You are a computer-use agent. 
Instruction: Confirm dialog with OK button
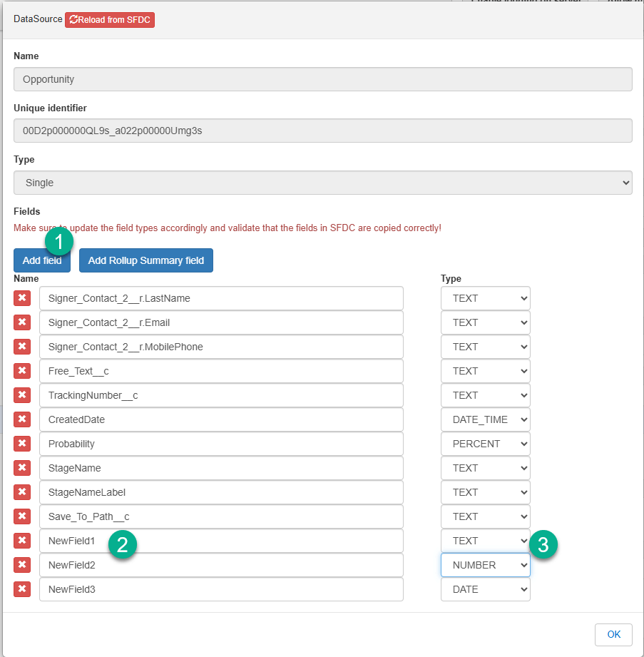tap(613, 634)
